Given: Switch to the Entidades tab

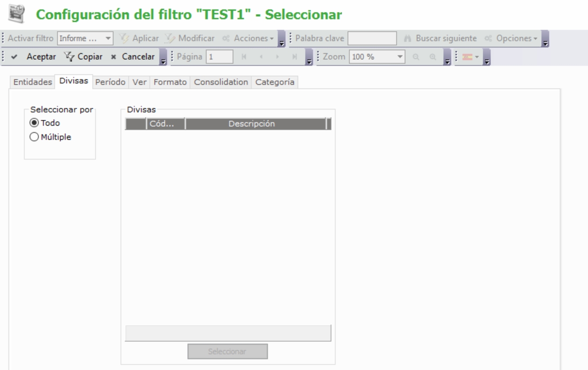Looking at the screenshot, I should 32,82.
